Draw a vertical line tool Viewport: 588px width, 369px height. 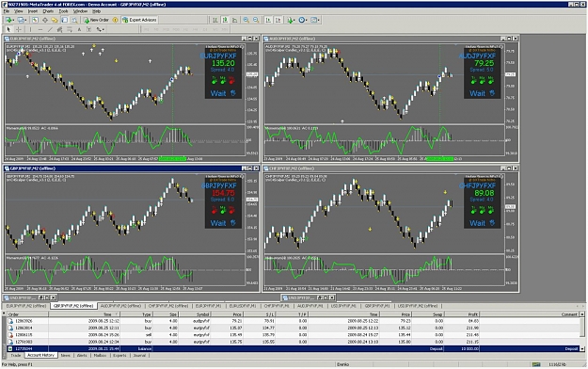tap(30, 29)
